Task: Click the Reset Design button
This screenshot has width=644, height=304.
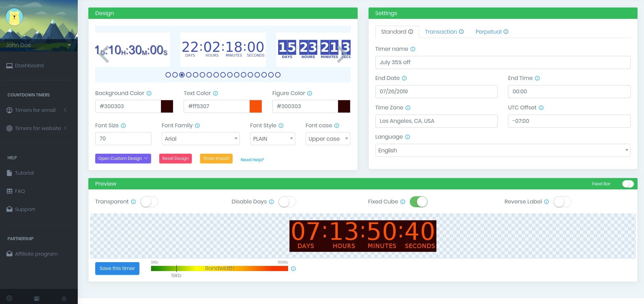Action: coord(175,159)
